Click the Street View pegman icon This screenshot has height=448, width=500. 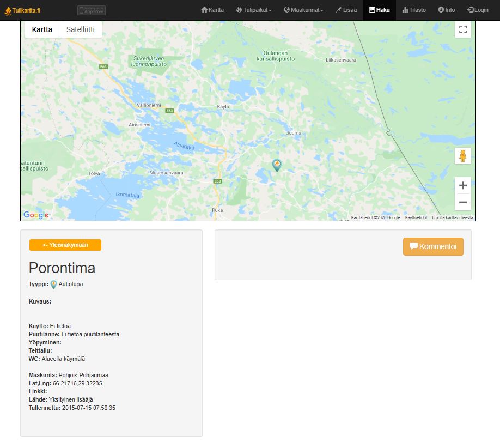point(463,156)
